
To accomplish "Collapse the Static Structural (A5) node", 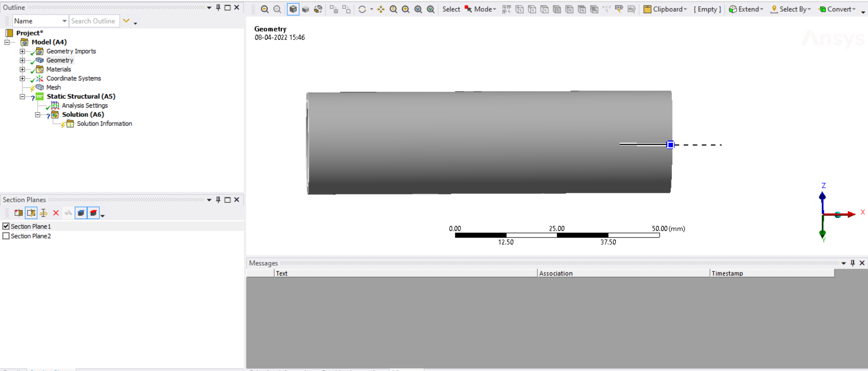I will 22,96.
